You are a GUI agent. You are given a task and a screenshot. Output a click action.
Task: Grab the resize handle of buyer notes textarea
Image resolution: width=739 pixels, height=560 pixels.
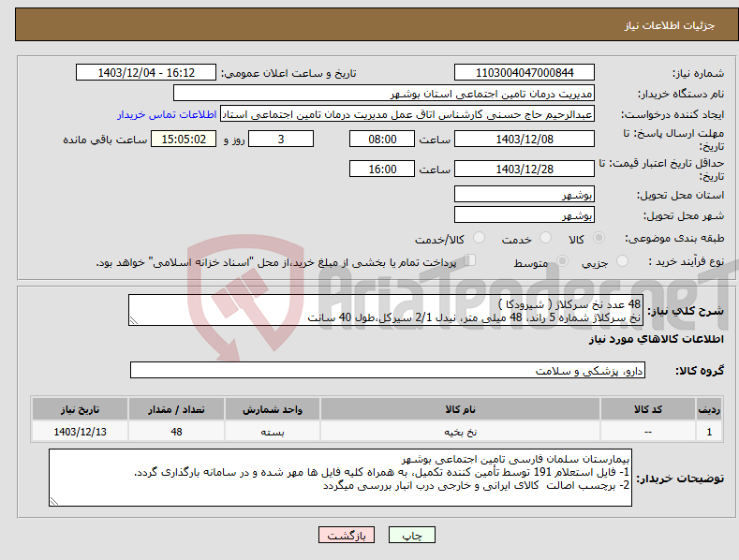pyautogui.click(x=54, y=501)
